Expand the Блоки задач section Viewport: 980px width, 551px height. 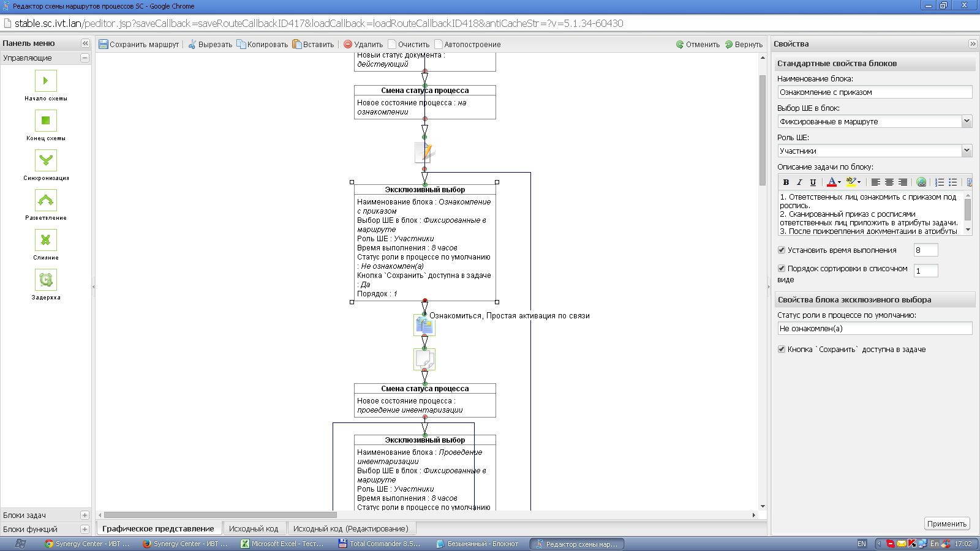[85, 515]
